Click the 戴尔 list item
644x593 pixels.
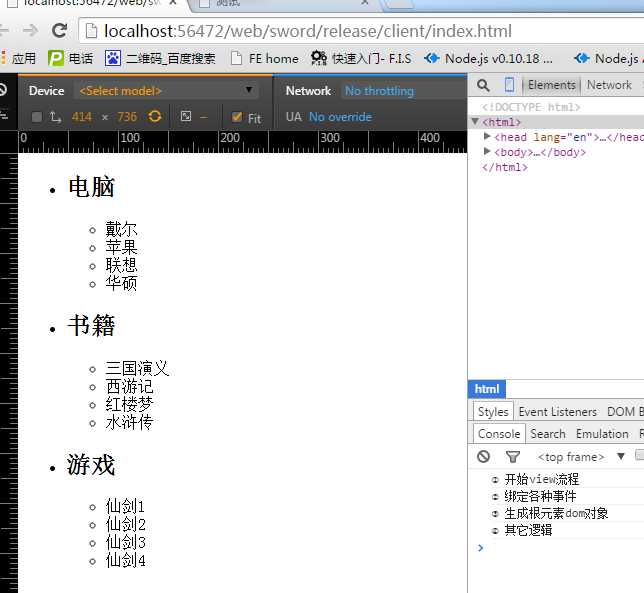coord(121,229)
